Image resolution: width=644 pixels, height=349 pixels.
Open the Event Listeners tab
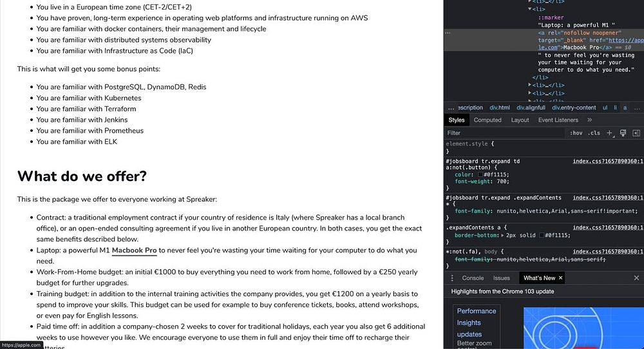(558, 120)
